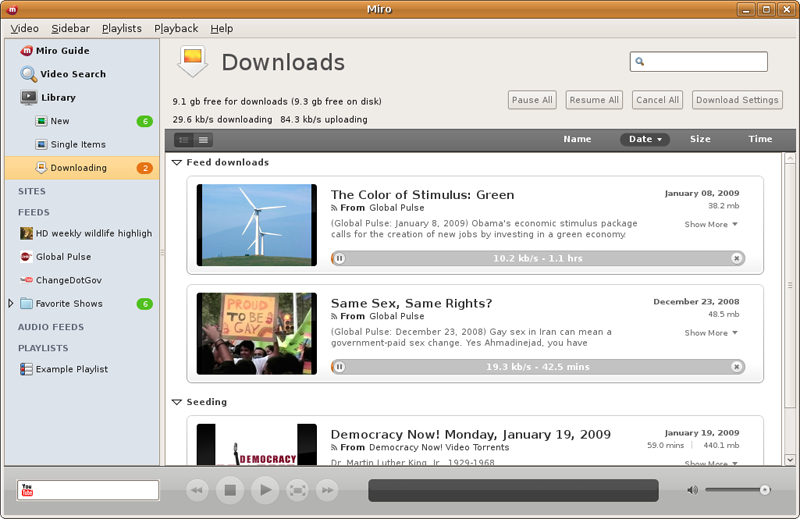The image size is (800, 519).
Task: Open the Video menu
Action: [24, 29]
